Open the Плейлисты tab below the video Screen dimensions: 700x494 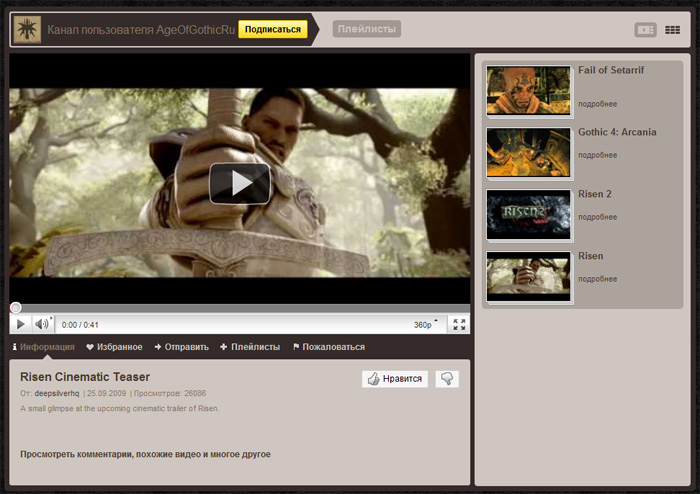coord(250,347)
